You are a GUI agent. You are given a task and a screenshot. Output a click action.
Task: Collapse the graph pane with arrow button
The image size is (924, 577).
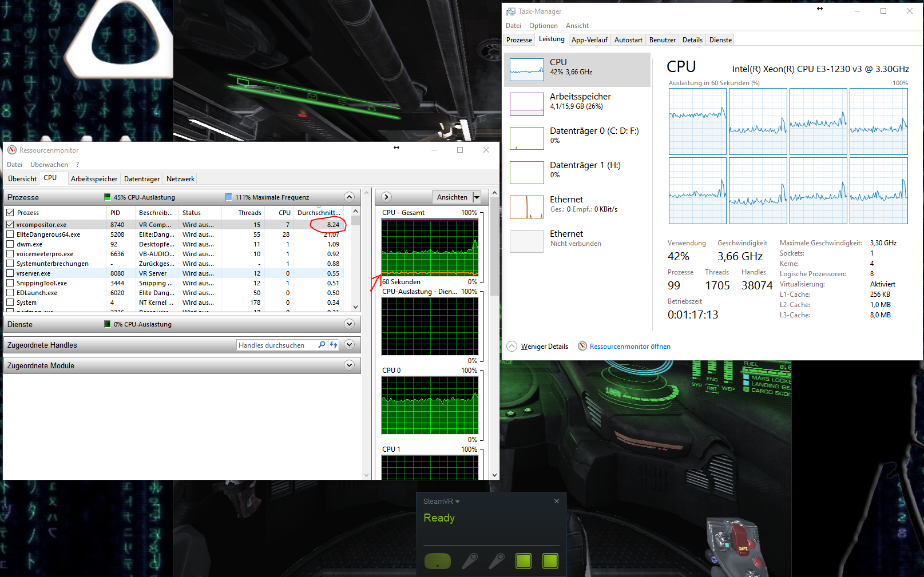(x=387, y=197)
